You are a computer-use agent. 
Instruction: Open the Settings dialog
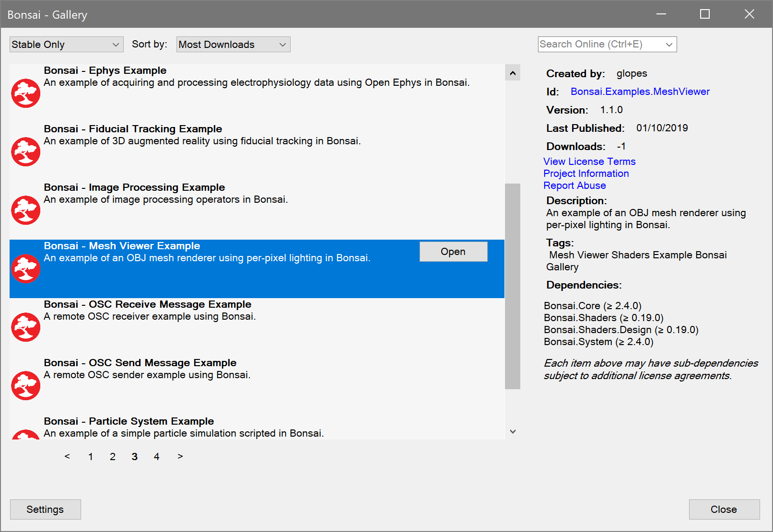tap(45, 509)
